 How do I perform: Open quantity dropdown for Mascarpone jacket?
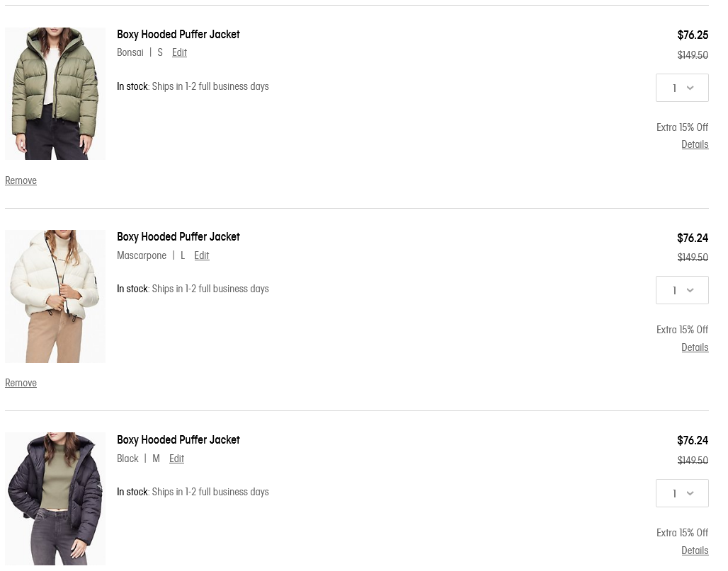tap(682, 290)
